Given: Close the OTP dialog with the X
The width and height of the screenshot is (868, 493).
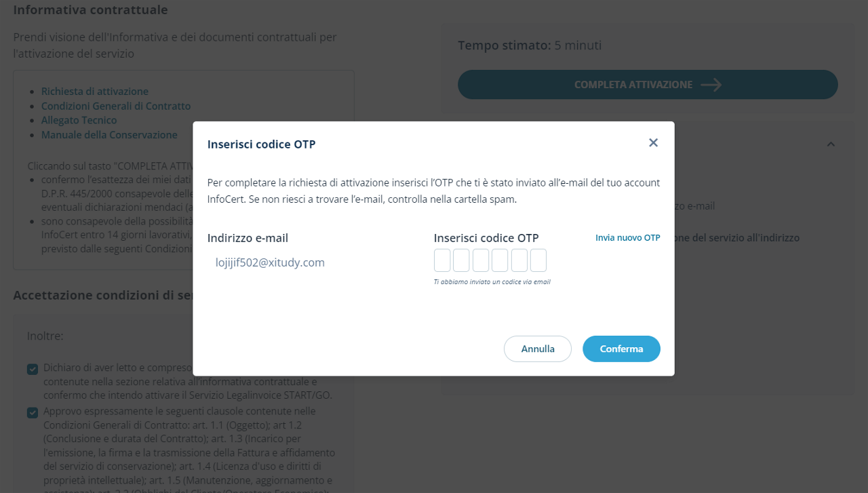Looking at the screenshot, I should [x=653, y=142].
